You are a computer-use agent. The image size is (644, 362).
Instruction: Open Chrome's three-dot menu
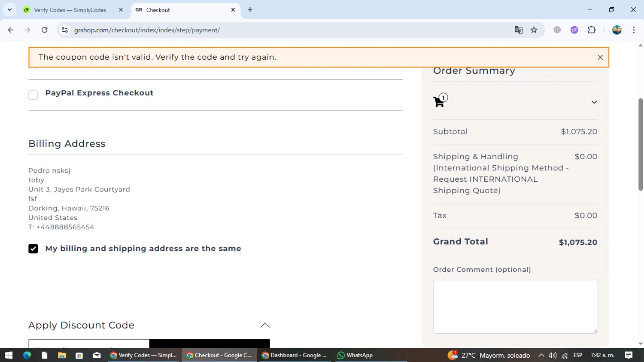(634, 30)
